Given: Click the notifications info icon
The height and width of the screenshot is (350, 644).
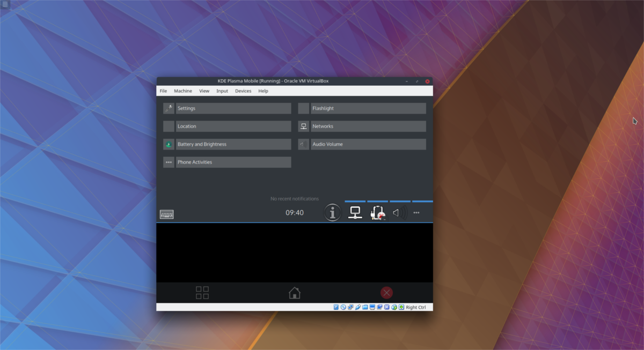Looking at the screenshot, I should click(x=333, y=213).
